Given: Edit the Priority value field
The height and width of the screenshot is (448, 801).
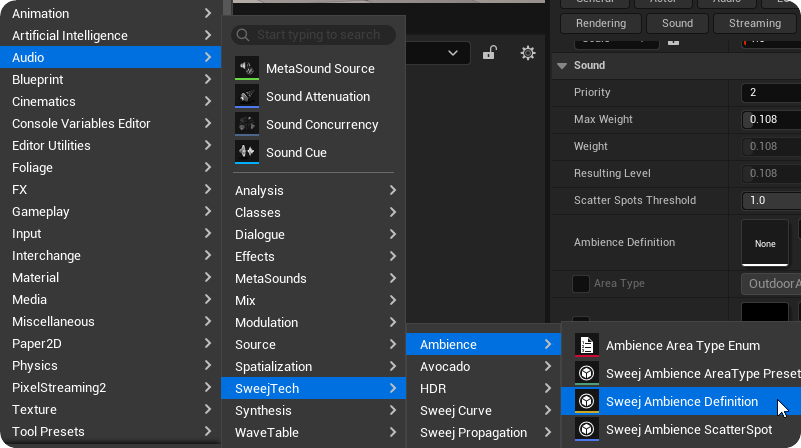Looking at the screenshot, I should coord(771,92).
